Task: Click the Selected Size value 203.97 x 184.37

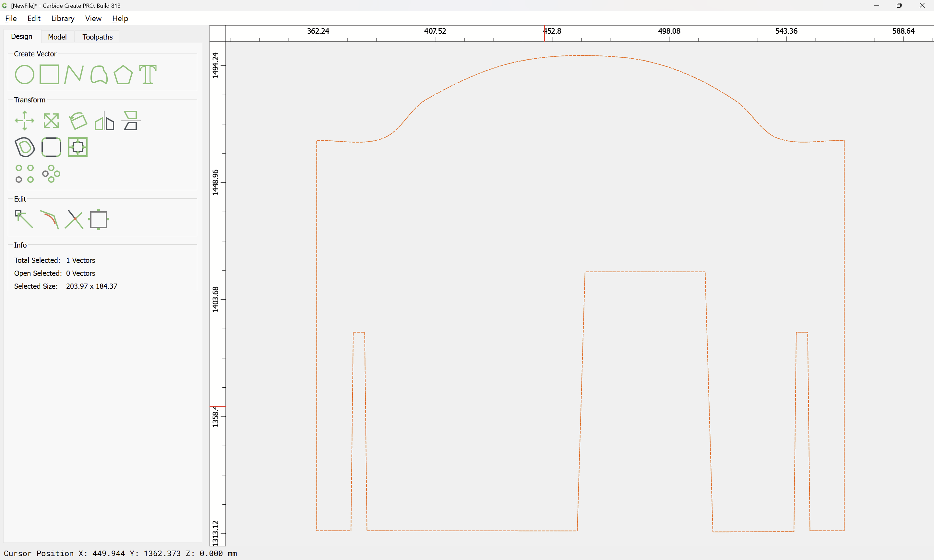Action: [92, 286]
